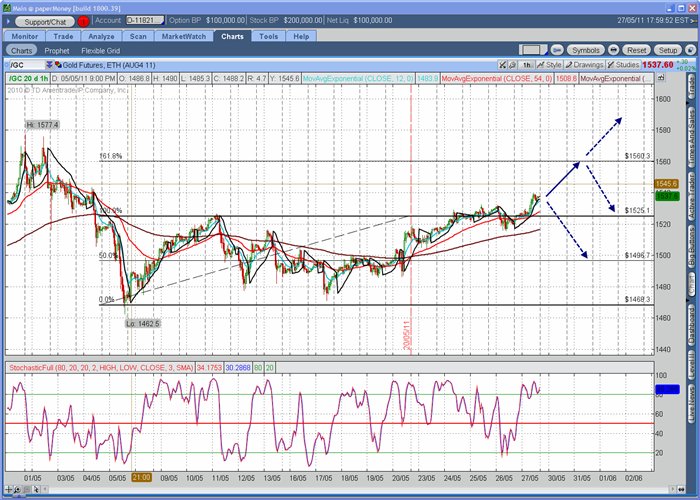Click the plus crosshair icon at bottom-left
Viewport: 700px width, 500px height.
tap(9, 490)
